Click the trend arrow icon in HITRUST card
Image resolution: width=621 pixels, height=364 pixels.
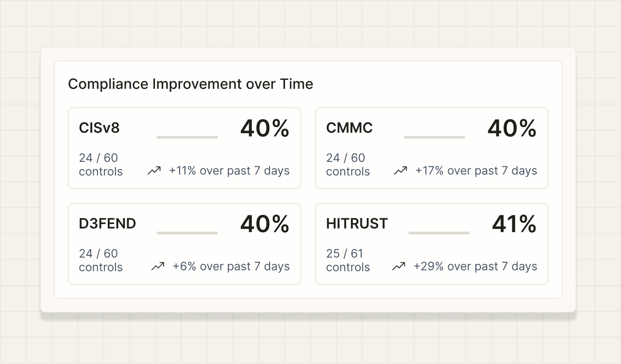pos(399,266)
